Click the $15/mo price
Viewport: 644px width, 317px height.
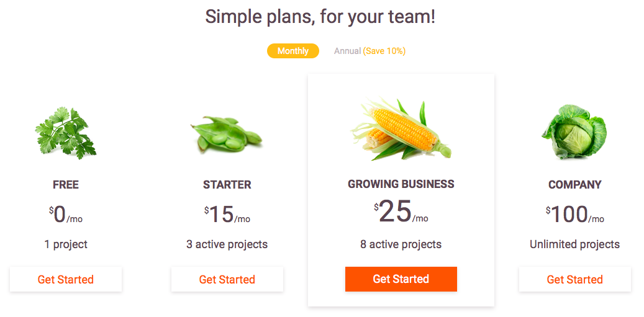227,215
